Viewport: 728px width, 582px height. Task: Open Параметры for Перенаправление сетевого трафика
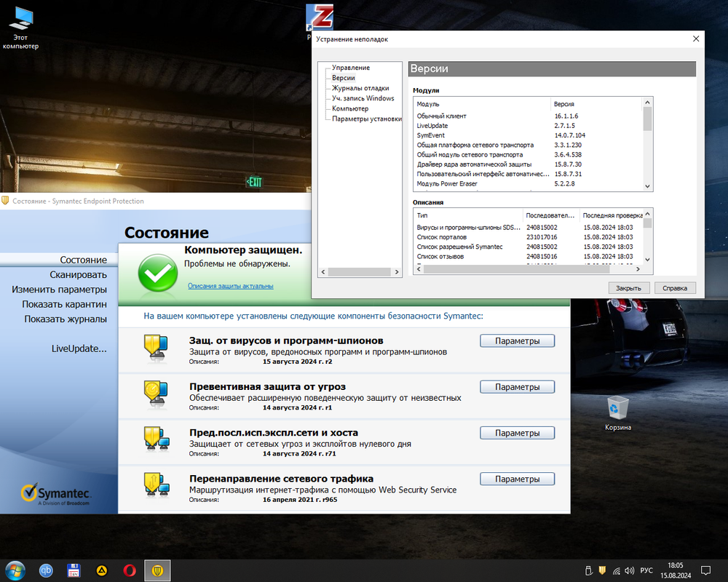click(x=517, y=479)
